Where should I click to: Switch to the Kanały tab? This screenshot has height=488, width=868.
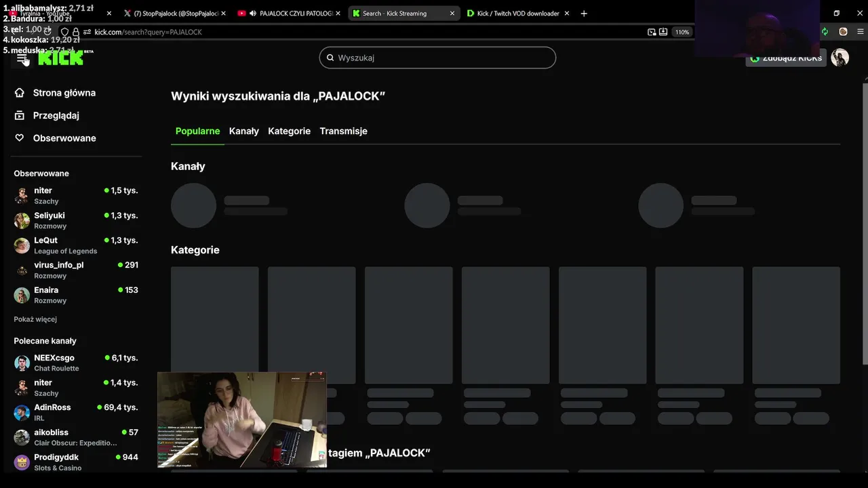(244, 131)
